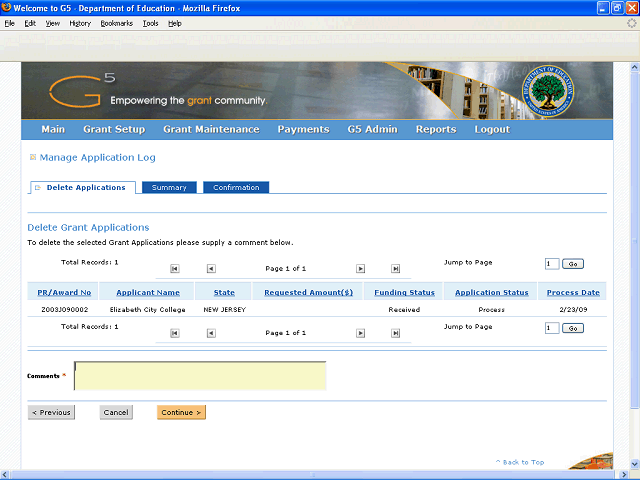Click the vertical scrollbar down arrow
The width and height of the screenshot is (640, 480).
coord(635,464)
